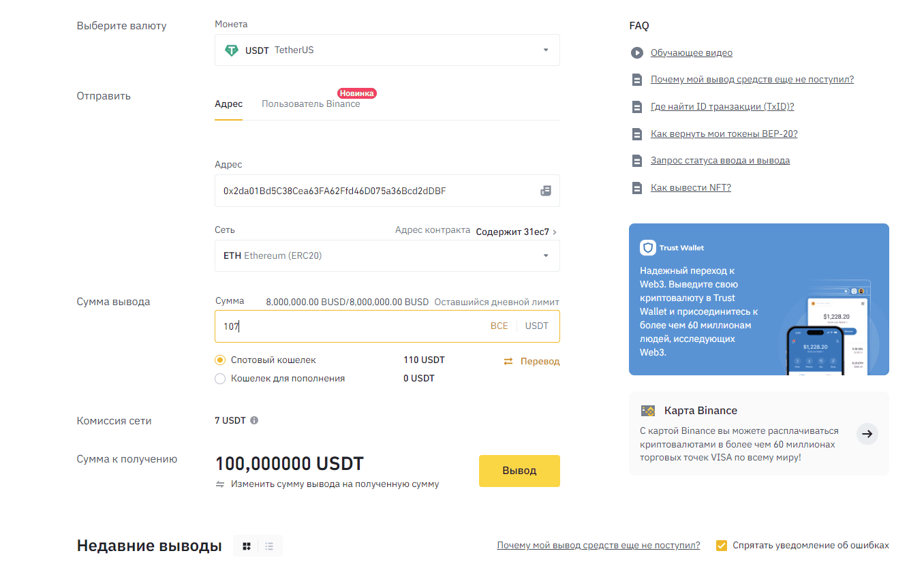Click the address book icon in Адрес field
924x564 pixels.
coord(546,191)
